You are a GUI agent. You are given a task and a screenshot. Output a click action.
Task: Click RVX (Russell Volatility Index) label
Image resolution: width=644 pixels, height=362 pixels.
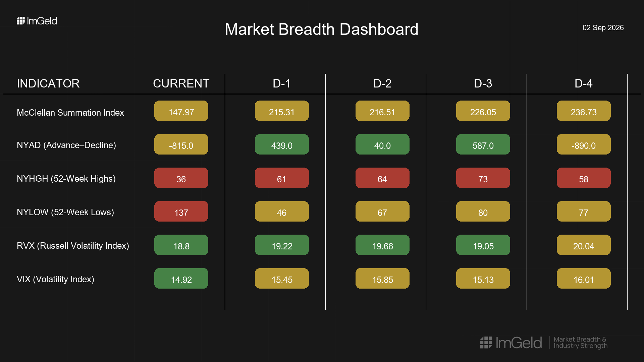(73, 246)
